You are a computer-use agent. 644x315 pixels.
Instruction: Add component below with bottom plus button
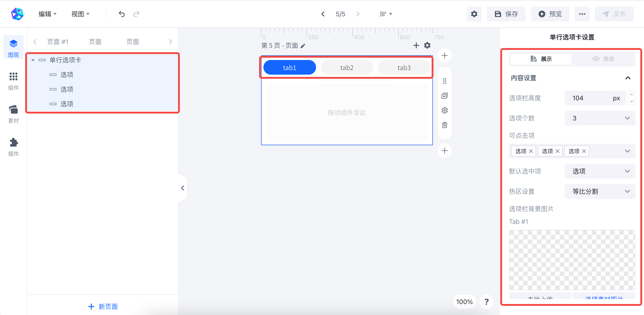444,150
